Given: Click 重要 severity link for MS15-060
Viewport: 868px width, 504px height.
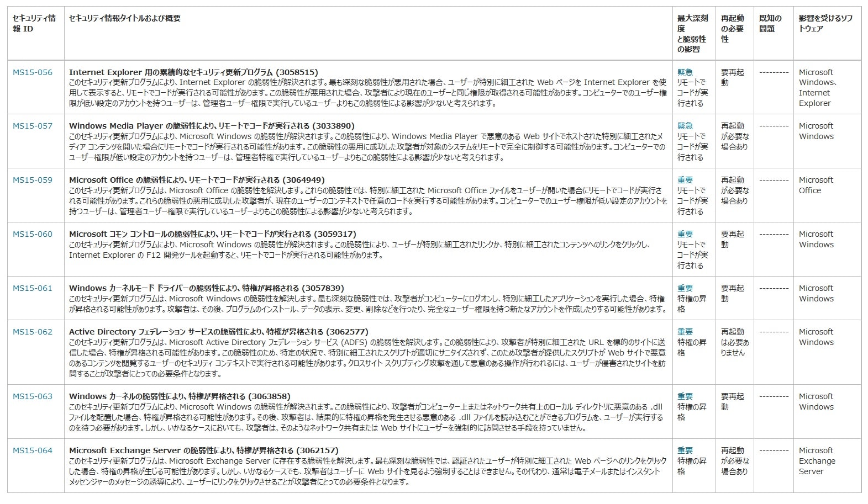Looking at the screenshot, I should [685, 234].
